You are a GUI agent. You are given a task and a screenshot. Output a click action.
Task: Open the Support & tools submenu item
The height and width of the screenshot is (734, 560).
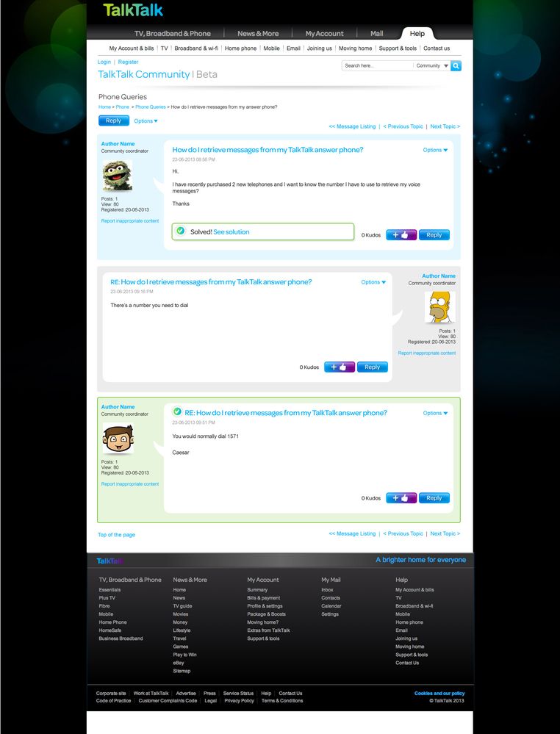point(398,48)
